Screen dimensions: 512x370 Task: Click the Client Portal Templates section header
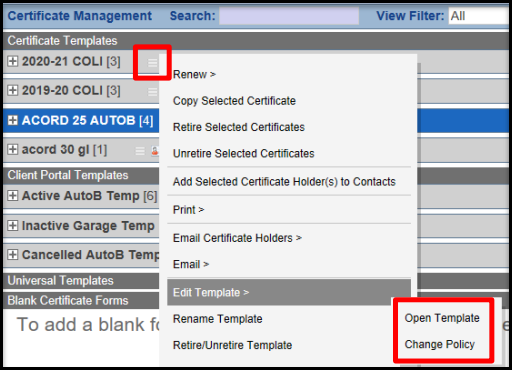click(x=81, y=175)
